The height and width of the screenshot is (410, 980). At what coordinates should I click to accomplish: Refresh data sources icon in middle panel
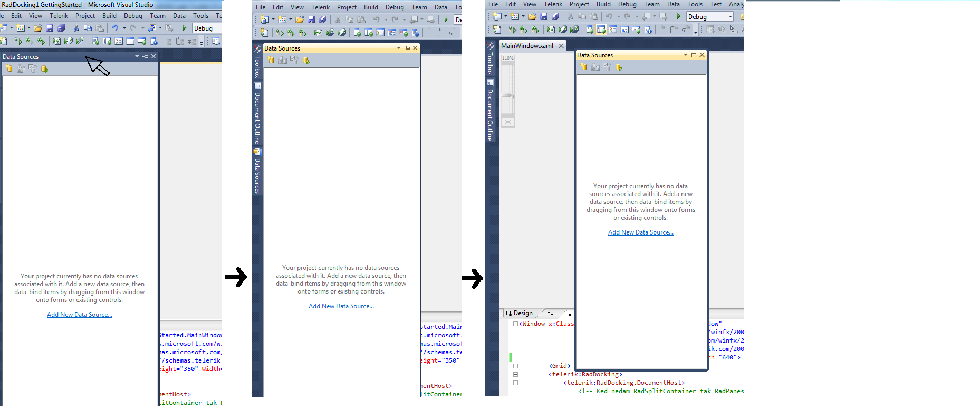click(x=306, y=60)
